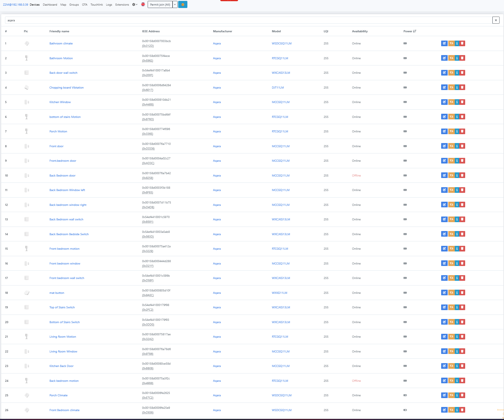Screen dimensions: 504x420
Task: Click the blue theme toggle face button
Action: pos(183,5)
